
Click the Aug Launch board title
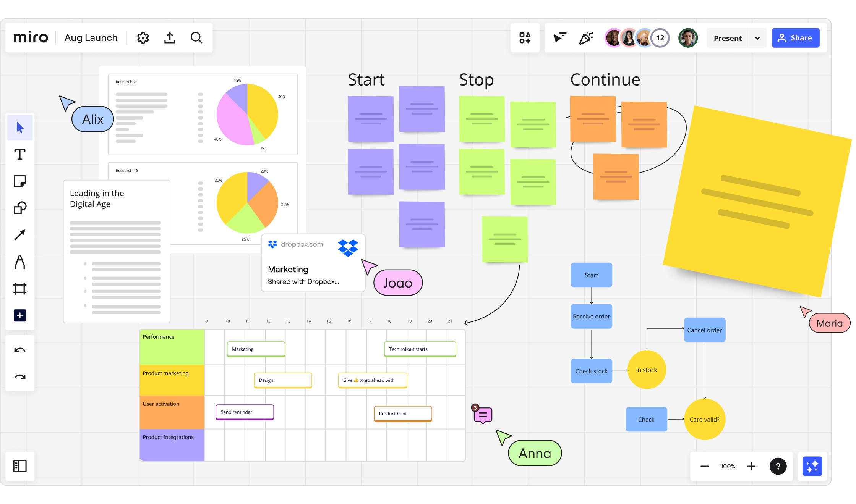click(x=91, y=38)
